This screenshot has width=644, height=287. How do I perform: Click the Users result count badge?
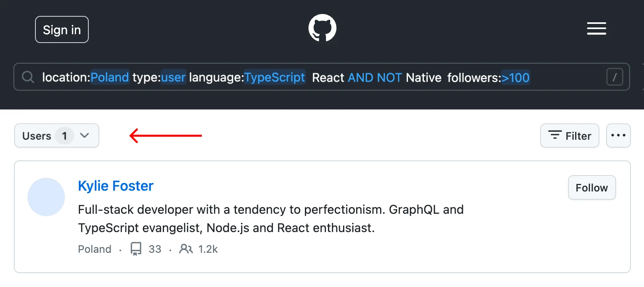click(x=64, y=136)
